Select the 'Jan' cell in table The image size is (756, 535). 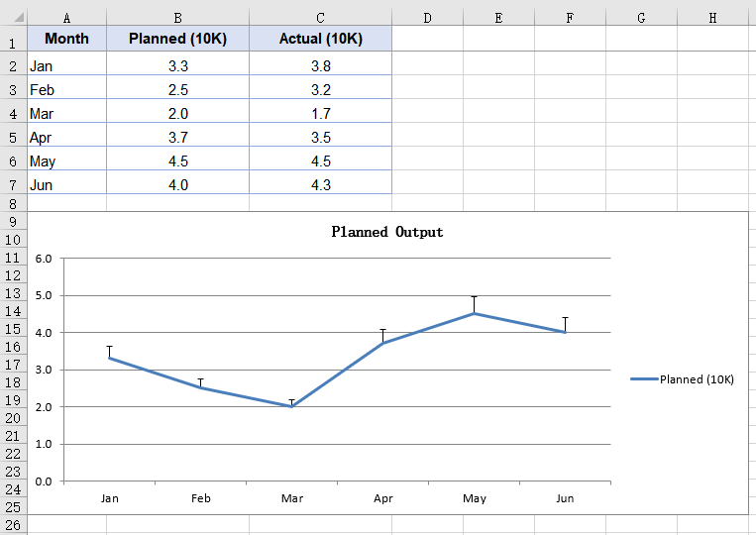click(x=67, y=63)
